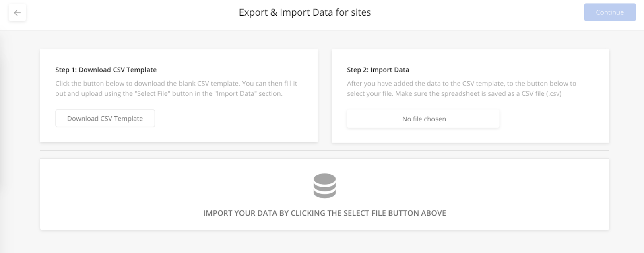Select the Step 2: Import Data heading
The image size is (644, 253).
pos(378,70)
